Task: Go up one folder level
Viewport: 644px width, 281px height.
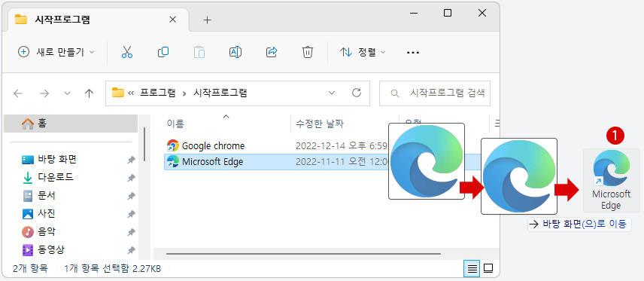Action: coord(89,93)
